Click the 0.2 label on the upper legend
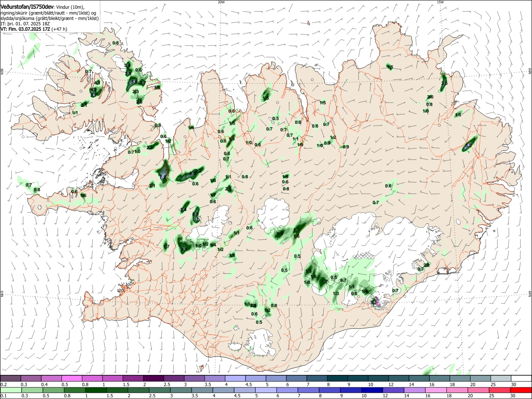 (x=4, y=384)
